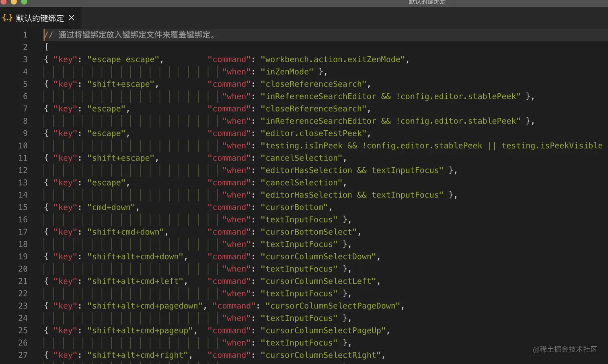Click "shift+escape" key value on line 5
This screenshot has width=608, height=364.
click(x=121, y=84)
